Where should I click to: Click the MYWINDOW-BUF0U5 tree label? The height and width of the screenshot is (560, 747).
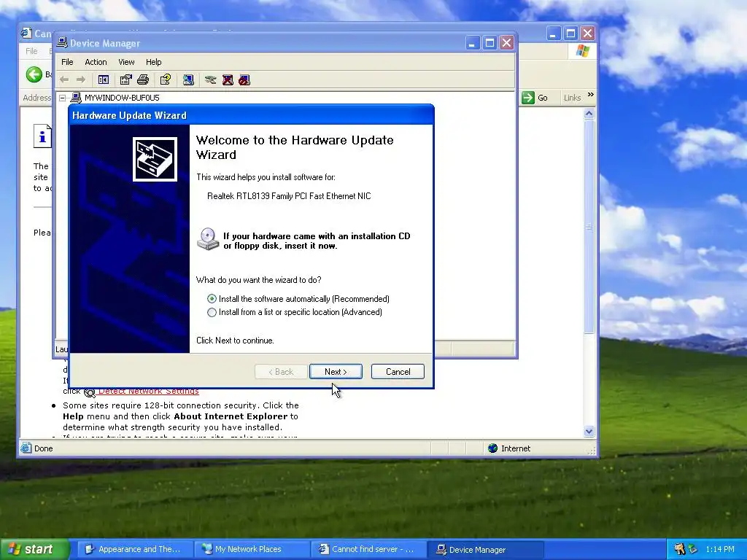point(122,98)
